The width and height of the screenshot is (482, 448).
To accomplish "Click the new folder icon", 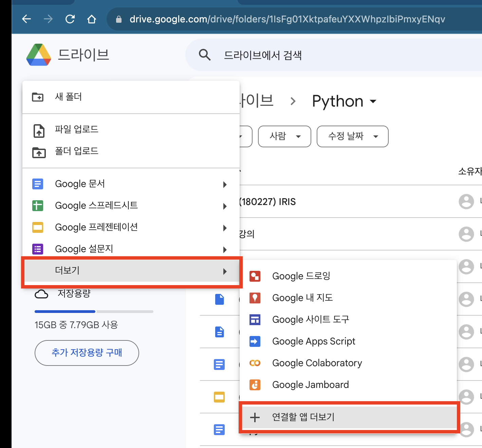I will [38, 97].
